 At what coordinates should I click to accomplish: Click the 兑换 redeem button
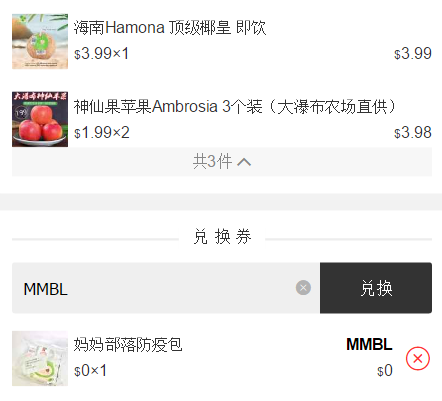[x=376, y=288]
